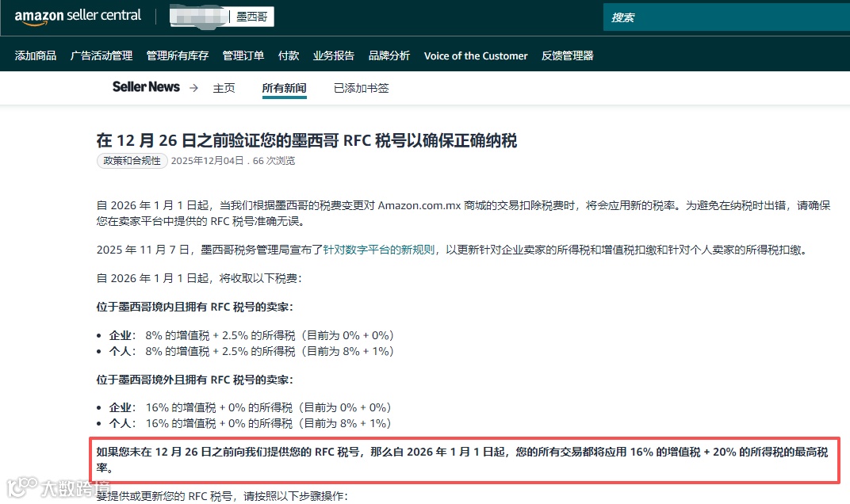Switch to the 主页 tab
Screen dimensions: 850x504
224,88
